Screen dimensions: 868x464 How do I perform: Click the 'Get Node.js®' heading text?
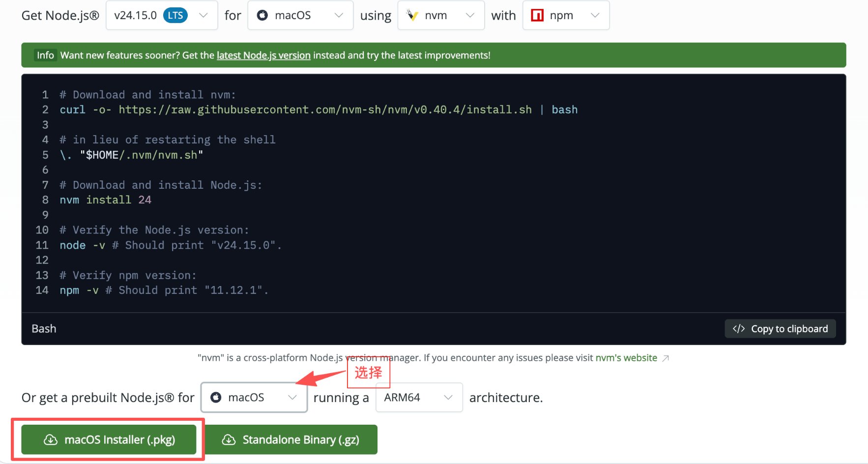(x=60, y=15)
